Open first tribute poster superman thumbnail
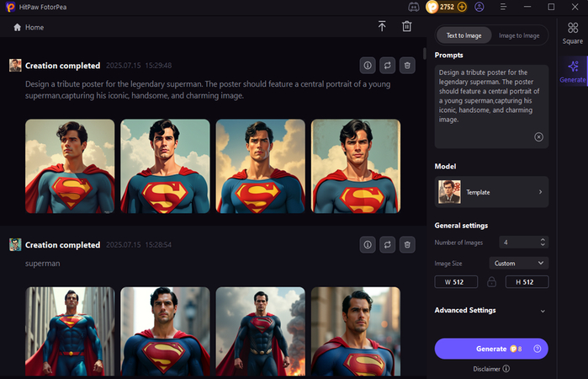Image resolution: width=588 pixels, height=379 pixels. tap(70, 166)
